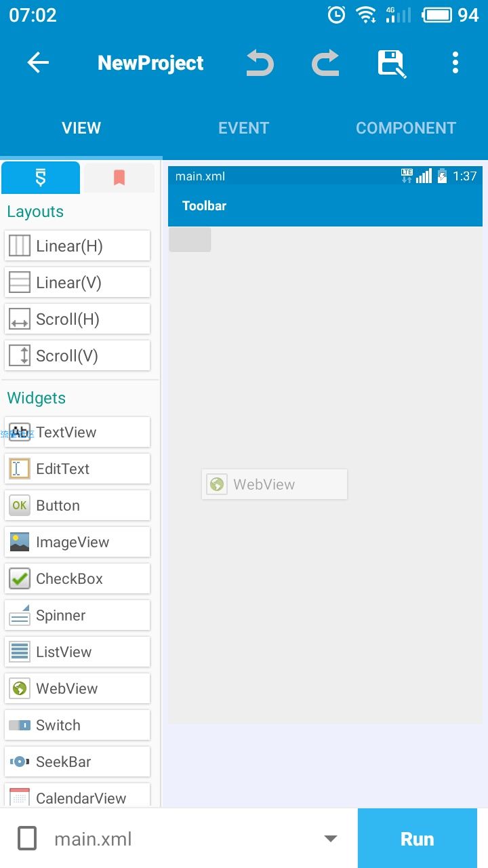The height and width of the screenshot is (868, 488).
Task: Click the undo arrow icon
Action: pos(260,63)
